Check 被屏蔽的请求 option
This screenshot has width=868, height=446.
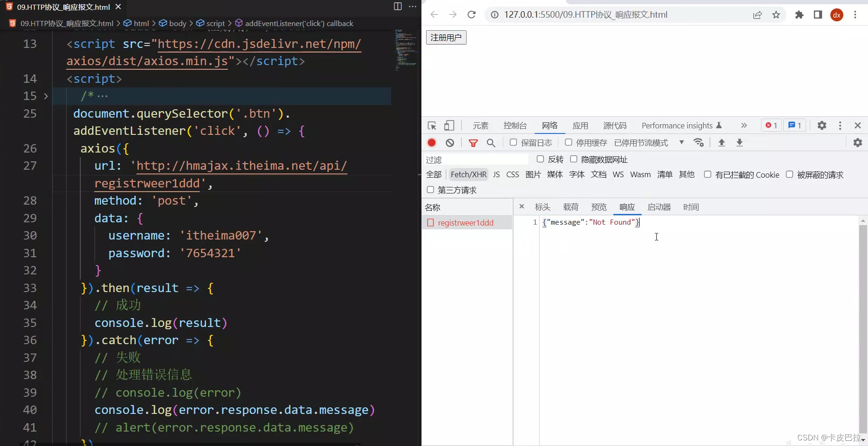789,174
